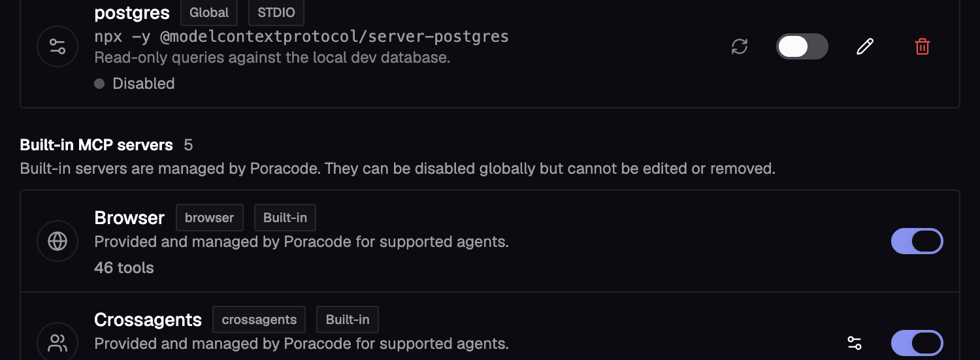This screenshot has height=360, width=980.
Task: Click the STDIO tag on postgres
Action: tap(276, 12)
